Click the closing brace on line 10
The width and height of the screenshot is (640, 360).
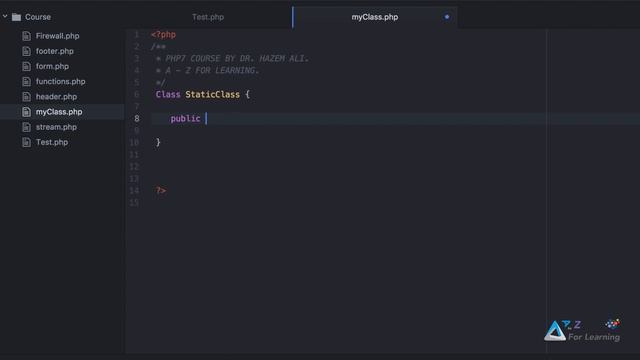[x=158, y=142]
